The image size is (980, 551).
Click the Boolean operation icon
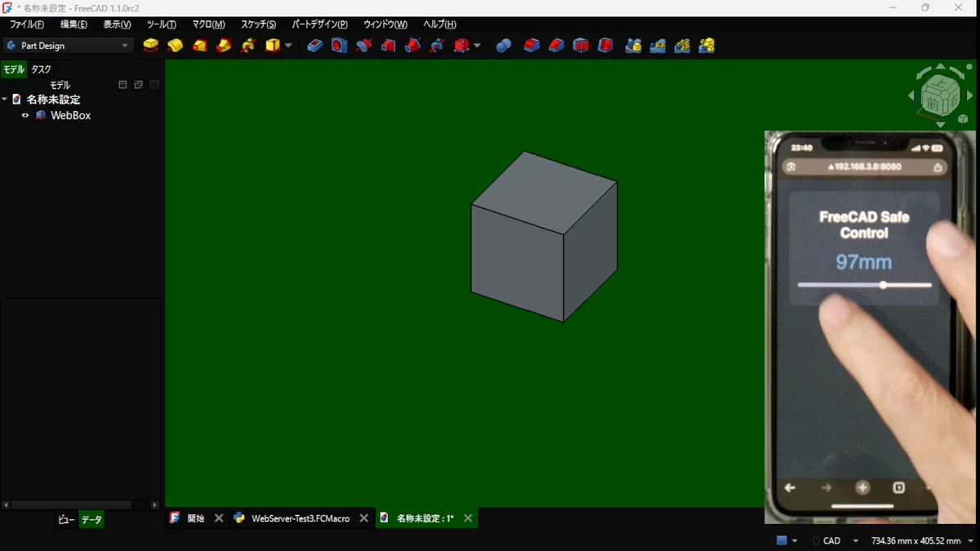(x=504, y=46)
